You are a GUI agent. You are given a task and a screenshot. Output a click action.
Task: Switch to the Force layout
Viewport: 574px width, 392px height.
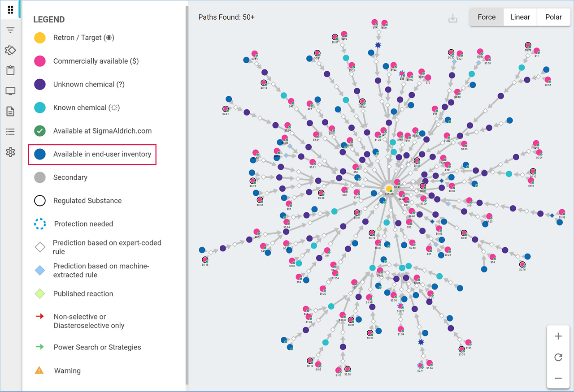[487, 17]
